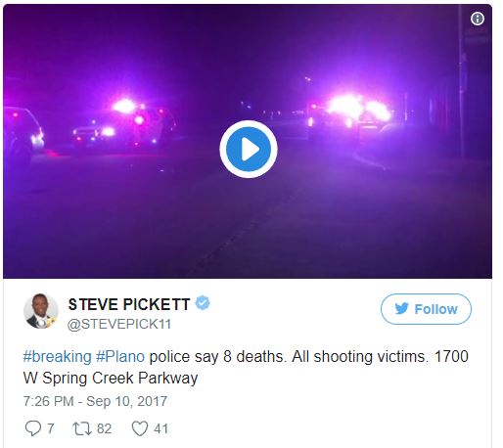Follow Steve Pickett's account

426,309
